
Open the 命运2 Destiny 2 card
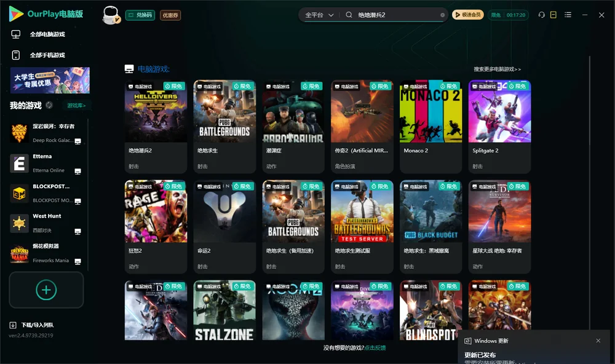(x=224, y=227)
